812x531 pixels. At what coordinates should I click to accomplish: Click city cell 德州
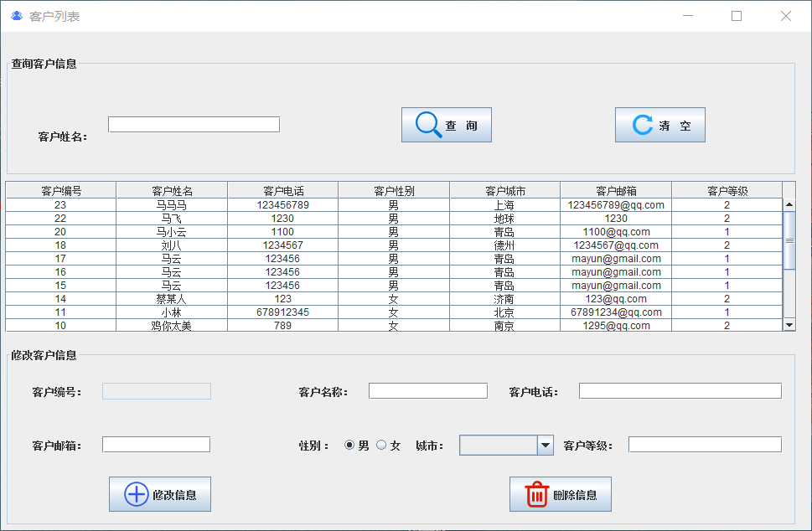click(505, 245)
